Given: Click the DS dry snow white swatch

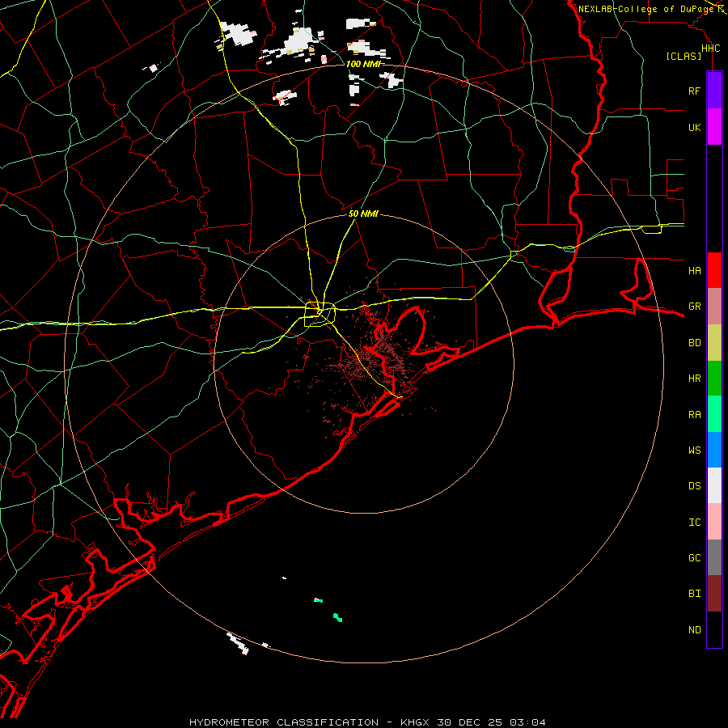Looking at the screenshot, I should coord(714,485).
